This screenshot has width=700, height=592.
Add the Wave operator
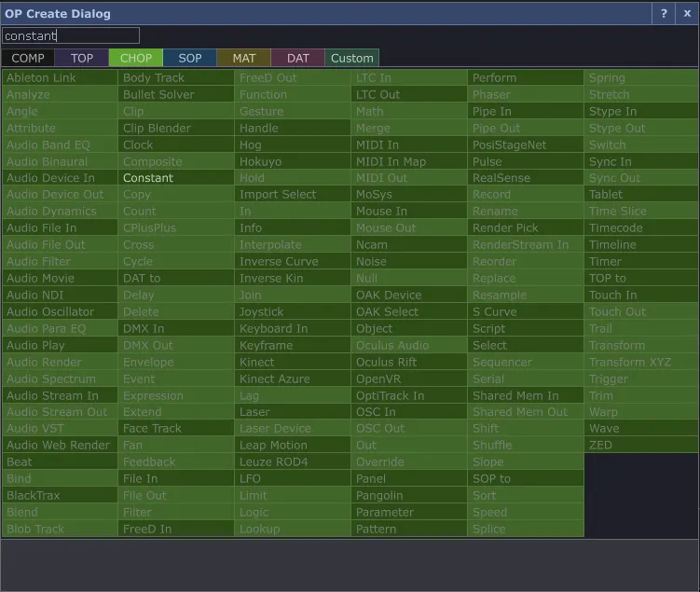(641, 428)
